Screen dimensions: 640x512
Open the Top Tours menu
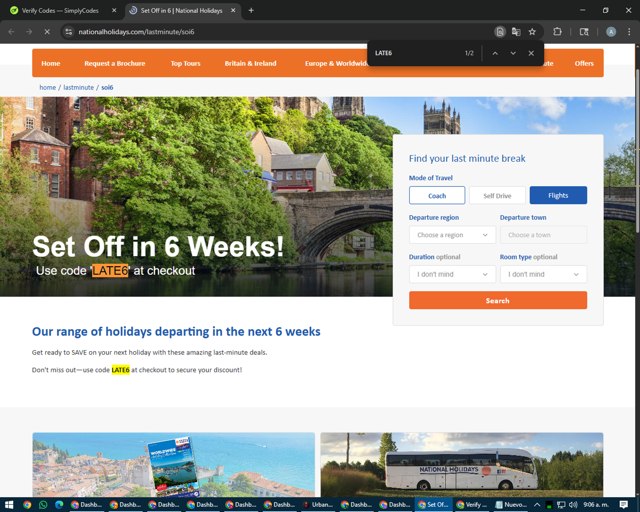click(x=185, y=63)
